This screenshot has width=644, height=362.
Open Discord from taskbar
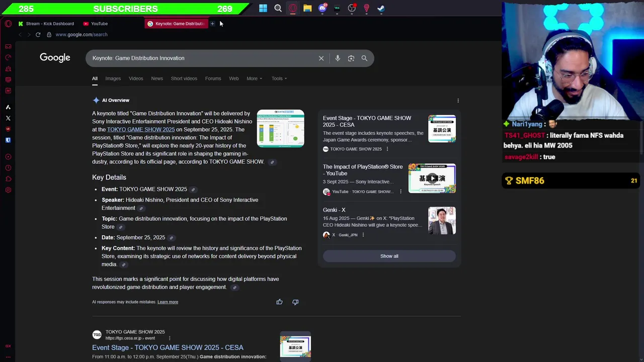point(323,8)
